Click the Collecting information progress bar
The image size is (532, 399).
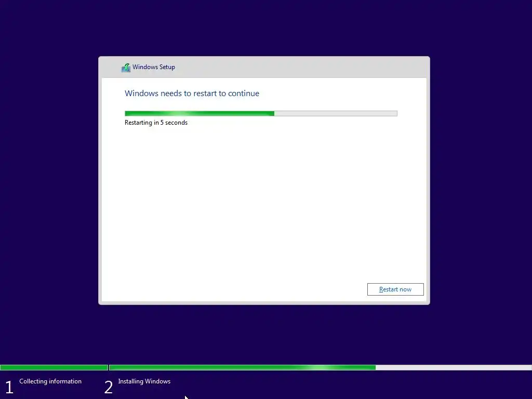click(x=54, y=367)
